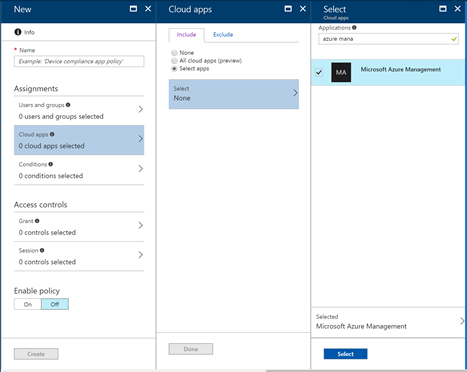Click the Applications search field

[388, 39]
